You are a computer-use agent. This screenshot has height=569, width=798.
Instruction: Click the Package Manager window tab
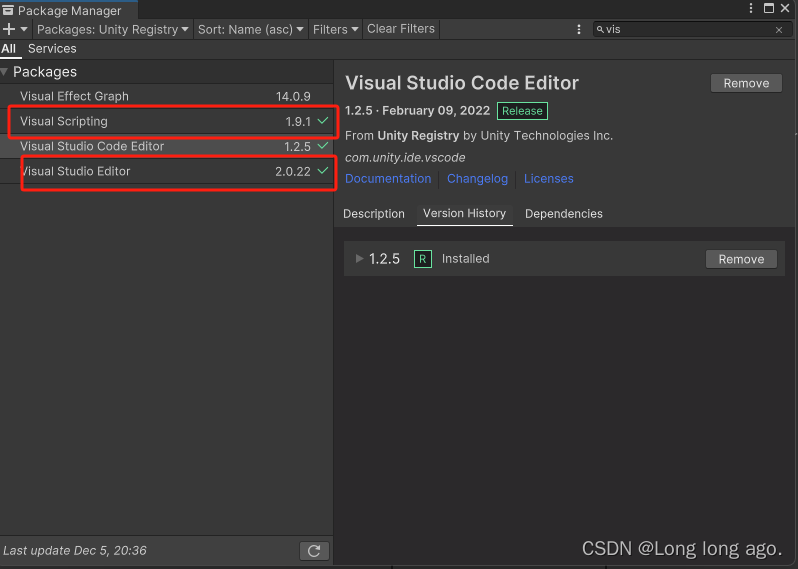[69, 10]
